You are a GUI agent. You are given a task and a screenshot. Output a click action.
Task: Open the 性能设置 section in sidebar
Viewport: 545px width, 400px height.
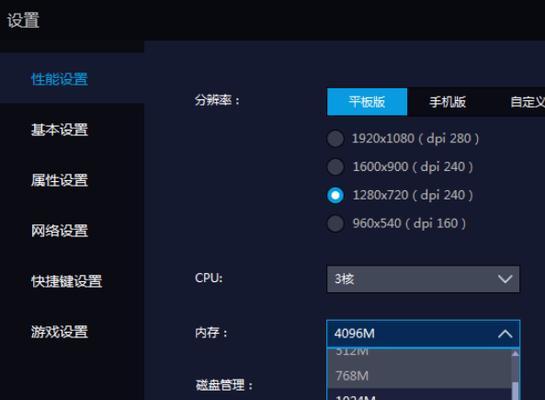[59, 79]
